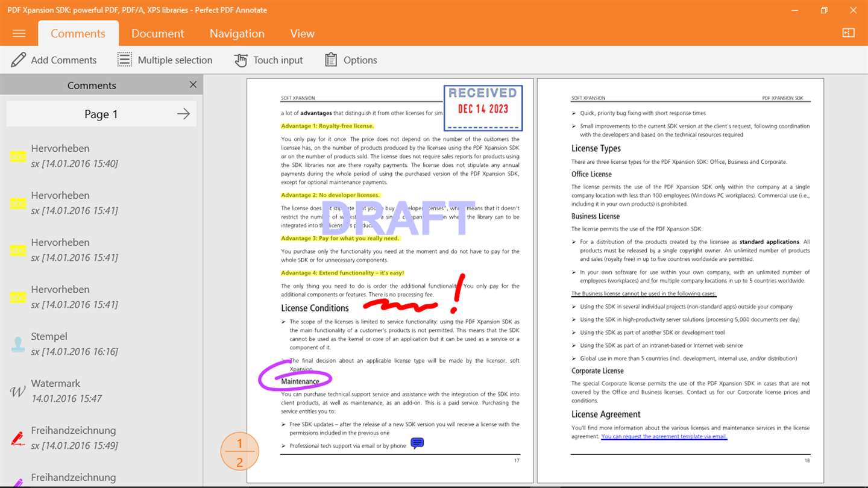Toggle the side panel layout icon

[x=848, y=33]
